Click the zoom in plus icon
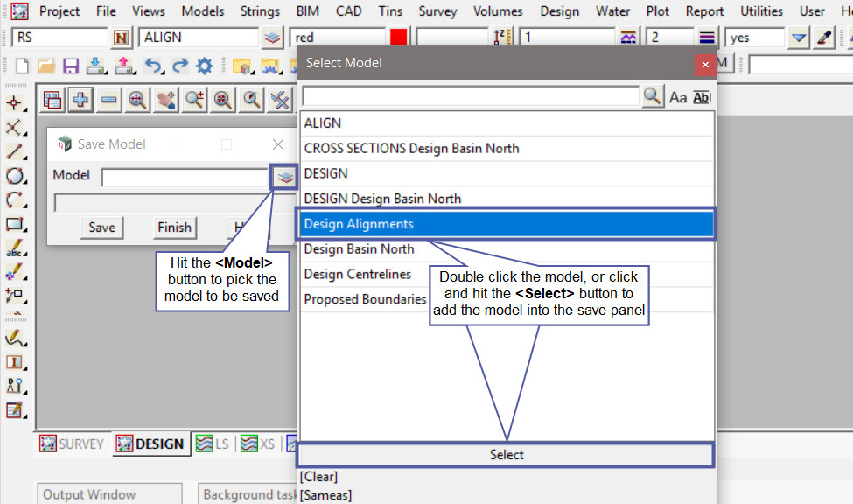853x504 pixels. 80,100
